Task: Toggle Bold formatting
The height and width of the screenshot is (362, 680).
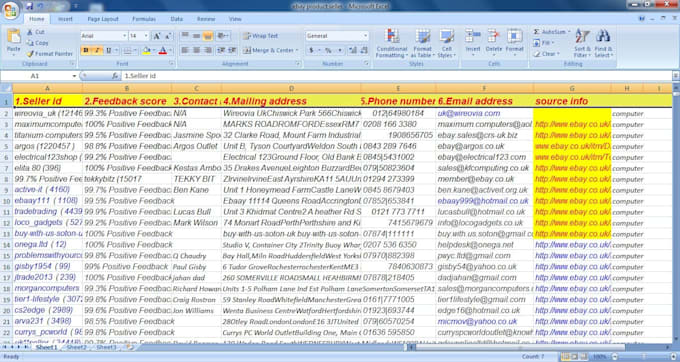Action: click(x=85, y=50)
